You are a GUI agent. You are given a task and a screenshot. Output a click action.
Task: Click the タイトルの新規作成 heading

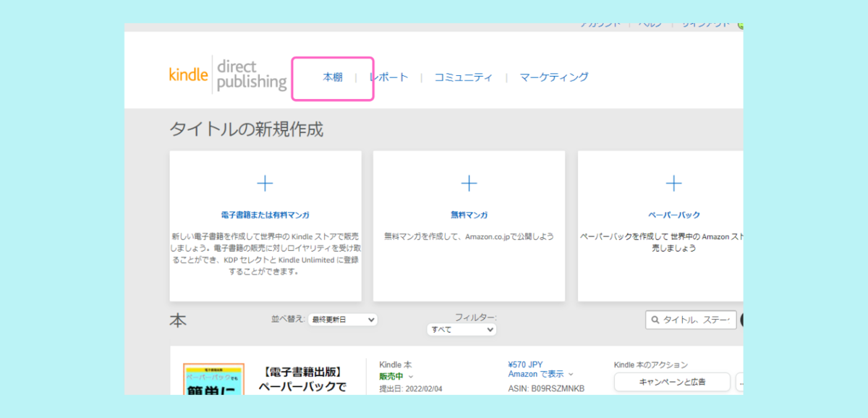click(246, 129)
